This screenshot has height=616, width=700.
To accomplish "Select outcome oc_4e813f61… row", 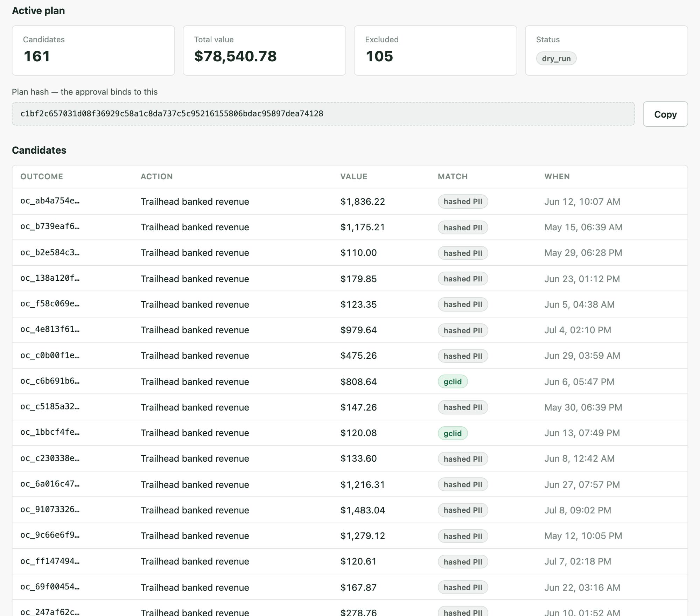I will coord(350,330).
